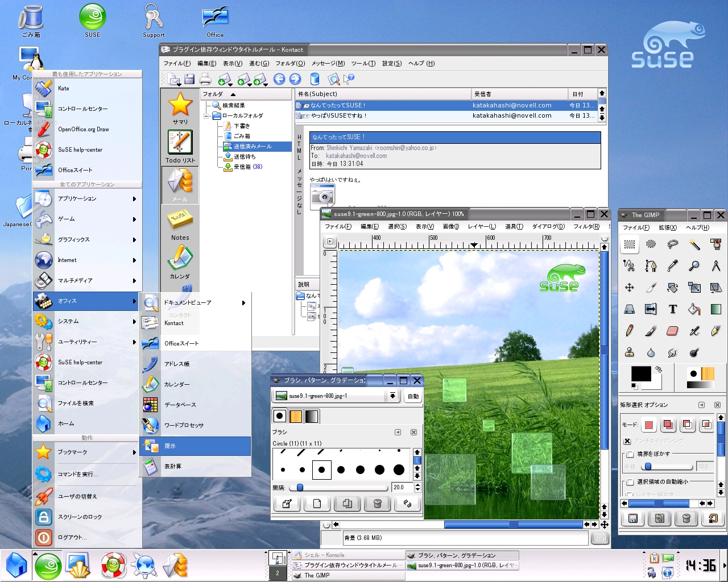Click スクリーンのロック in the KDE menu
The height and width of the screenshot is (582, 728).
point(88,517)
